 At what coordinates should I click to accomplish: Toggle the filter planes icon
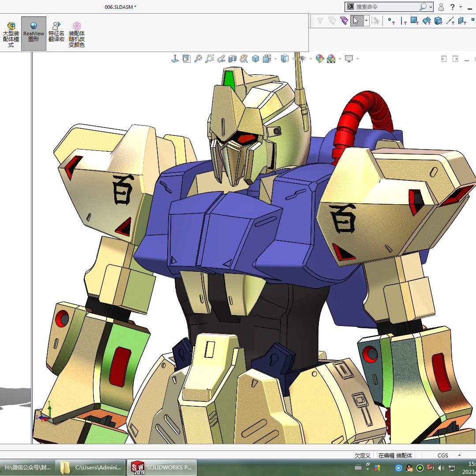click(462, 21)
